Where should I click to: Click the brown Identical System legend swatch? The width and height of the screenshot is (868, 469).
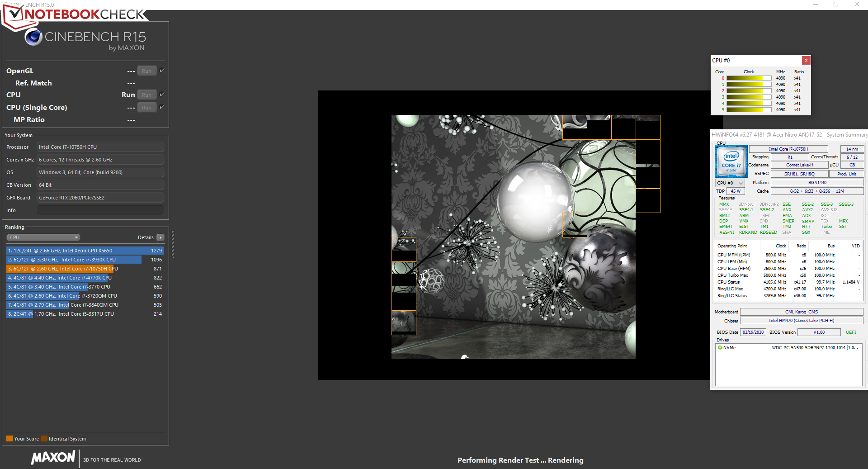pyautogui.click(x=44, y=439)
